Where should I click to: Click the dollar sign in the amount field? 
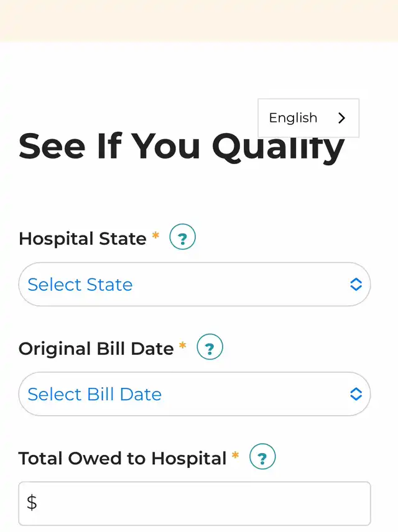coord(32,502)
